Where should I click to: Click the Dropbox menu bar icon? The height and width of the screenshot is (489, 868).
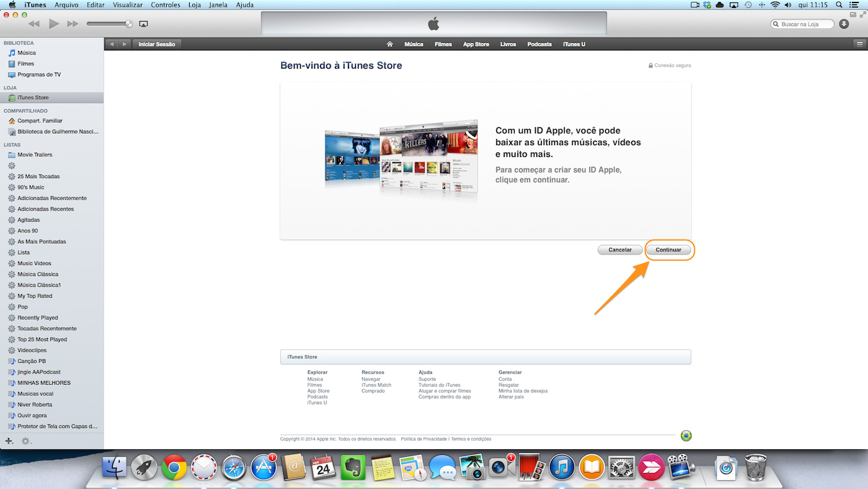(x=707, y=5)
